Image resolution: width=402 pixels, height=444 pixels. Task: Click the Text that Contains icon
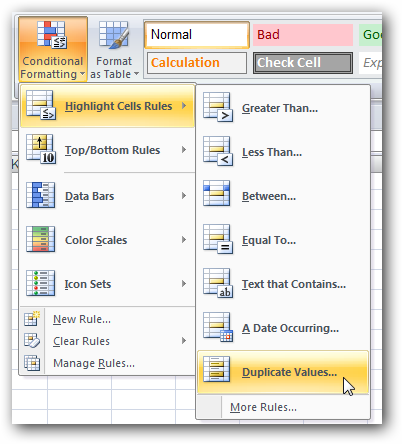tap(218, 283)
